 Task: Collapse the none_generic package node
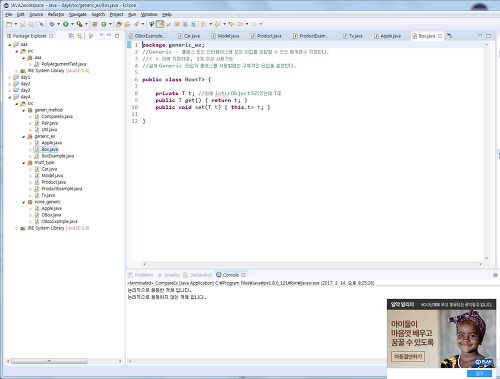pos(24,202)
